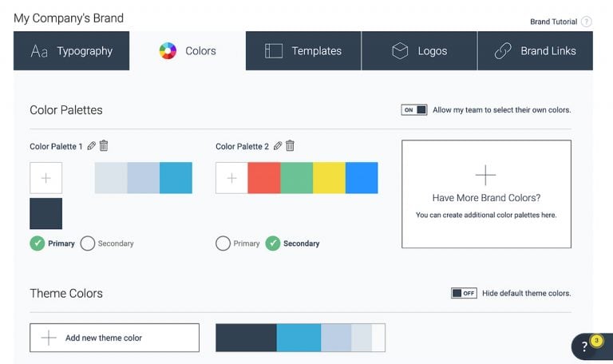The image size is (613, 364).
Task: Enable Hide default theme colors switch
Action: [x=464, y=293]
